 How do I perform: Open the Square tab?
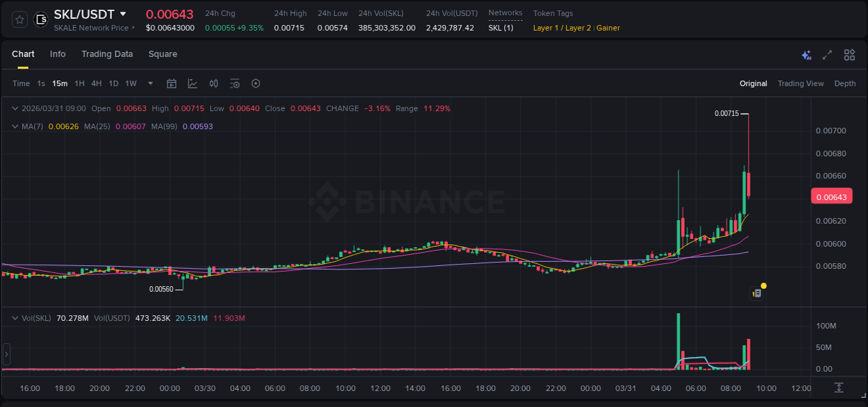[x=162, y=54]
